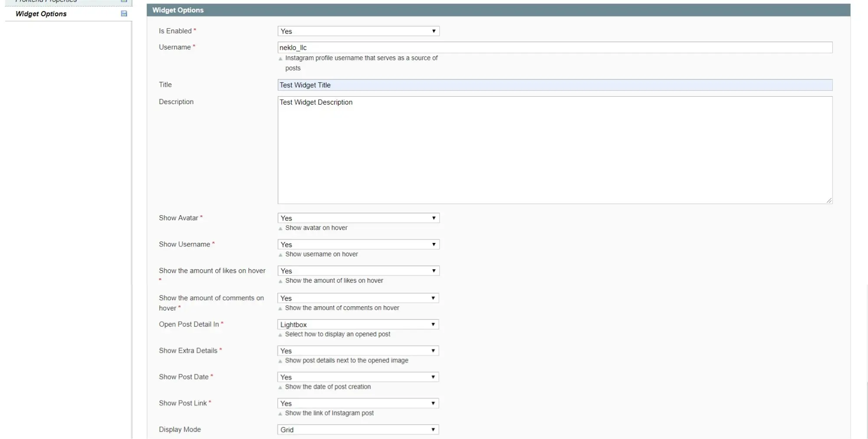Click the 'Show avatar on hover' hint

[316, 228]
